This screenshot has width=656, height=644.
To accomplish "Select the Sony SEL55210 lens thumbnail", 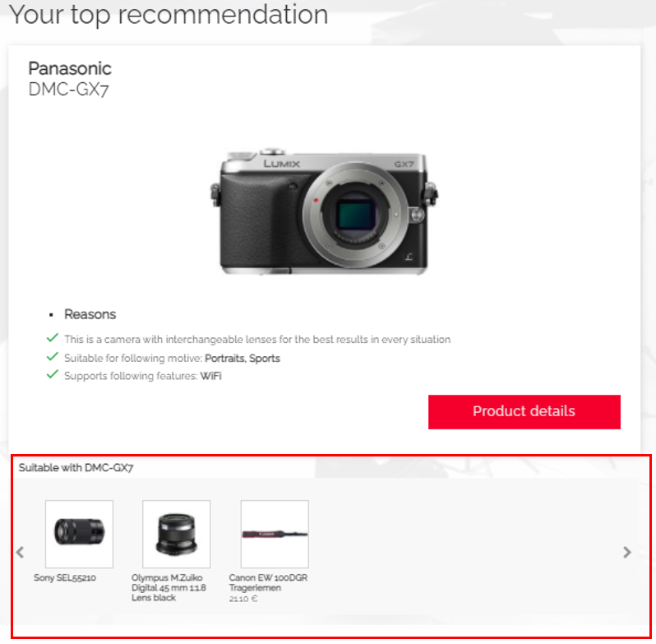I will pyautogui.click(x=79, y=534).
